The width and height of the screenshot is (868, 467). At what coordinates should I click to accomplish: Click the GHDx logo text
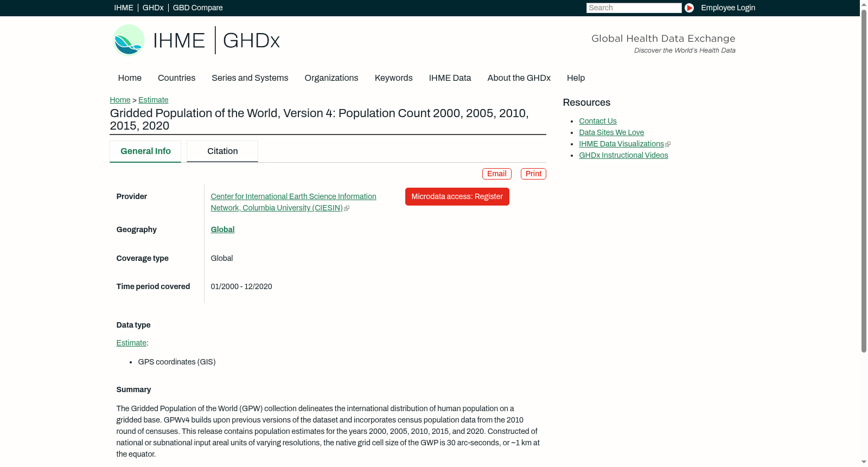(251, 41)
